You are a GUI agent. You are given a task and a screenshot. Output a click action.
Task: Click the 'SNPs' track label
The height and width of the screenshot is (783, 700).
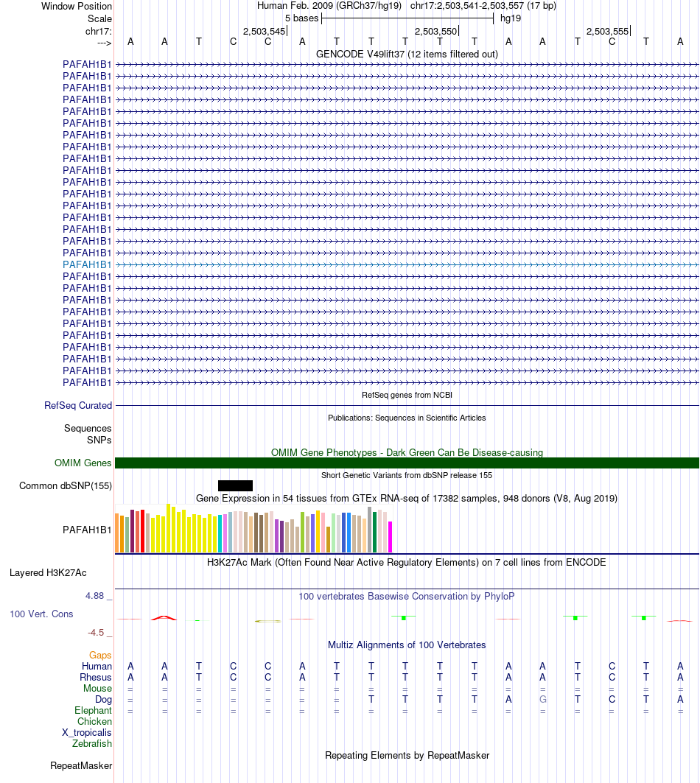[x=99, y=440]
